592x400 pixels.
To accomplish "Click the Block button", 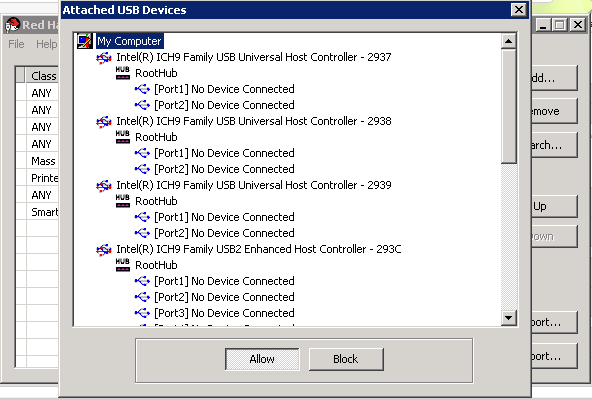I will (346, 359).
